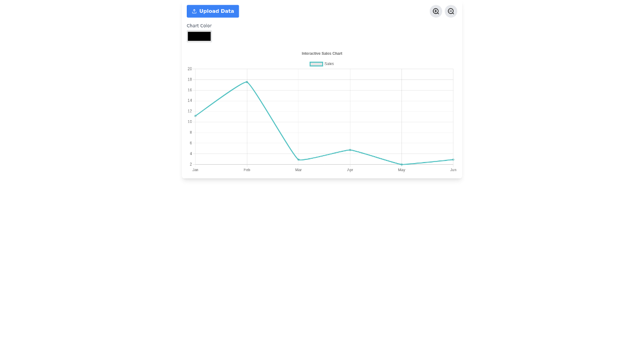
Task: Click the Jan axis label
Action: coord(195,170)
